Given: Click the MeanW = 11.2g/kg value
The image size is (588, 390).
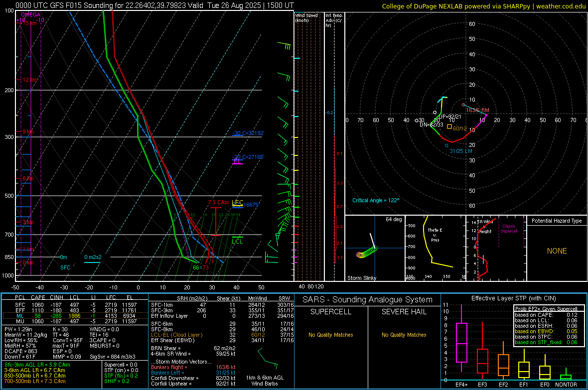Looking at the screenshot, I should (25, 335).
